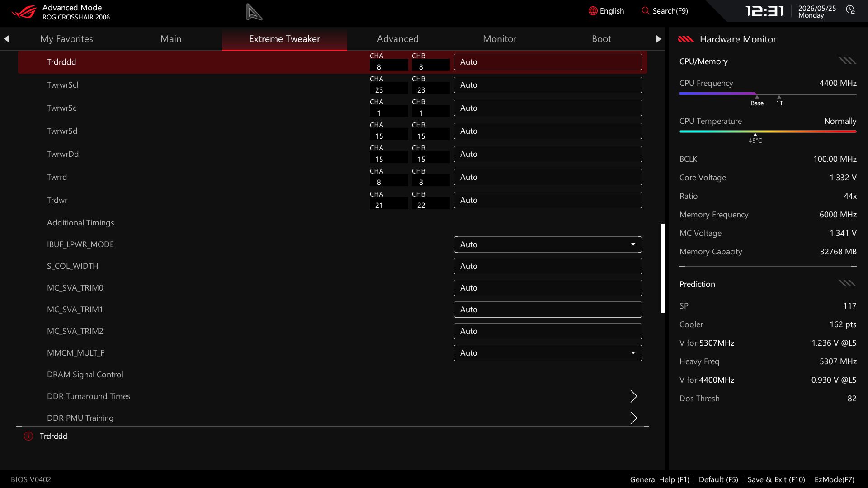Click Dos Thresh value 82
Image resolution: width=868 pixels, height=488 pixels.
point(852,399)
